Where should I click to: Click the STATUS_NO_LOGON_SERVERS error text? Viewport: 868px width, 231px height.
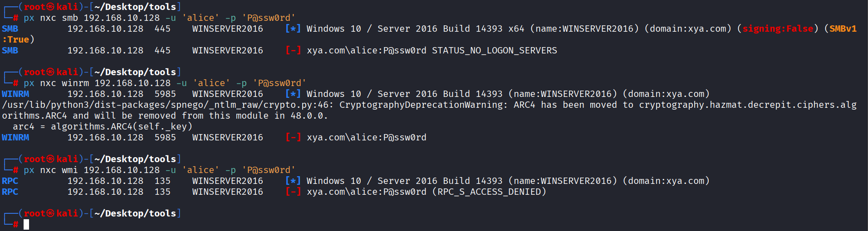pos(494,50)
